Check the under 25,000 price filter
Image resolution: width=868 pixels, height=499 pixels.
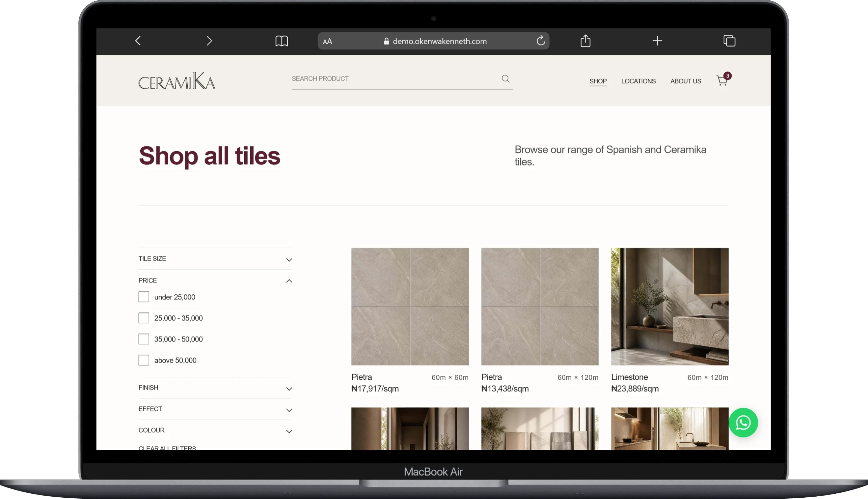(x=144, y=297)
